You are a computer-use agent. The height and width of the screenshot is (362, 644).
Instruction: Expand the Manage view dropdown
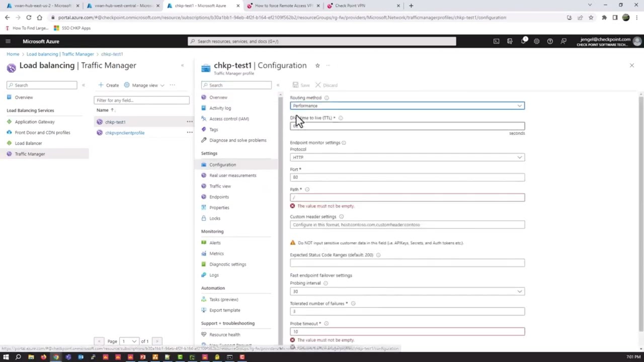click(144, 85)
